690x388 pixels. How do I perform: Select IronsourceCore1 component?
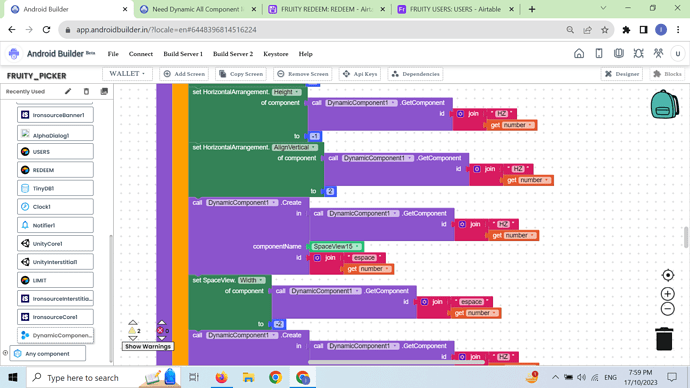(x=55, y=317)
